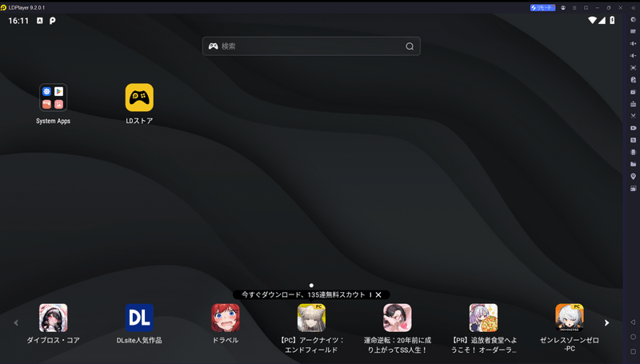Increase volume with sidebar speaker plus icon
The width and height of the screenshot is (640, 364).
click(x=633, y=43)
